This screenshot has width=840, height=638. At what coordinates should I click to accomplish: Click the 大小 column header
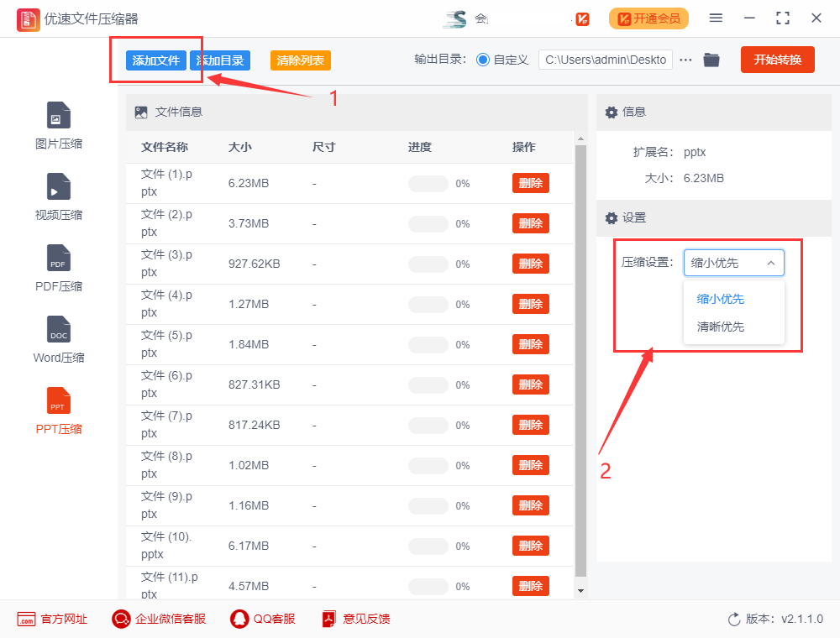pyautogui.click(x=240, y=147)
